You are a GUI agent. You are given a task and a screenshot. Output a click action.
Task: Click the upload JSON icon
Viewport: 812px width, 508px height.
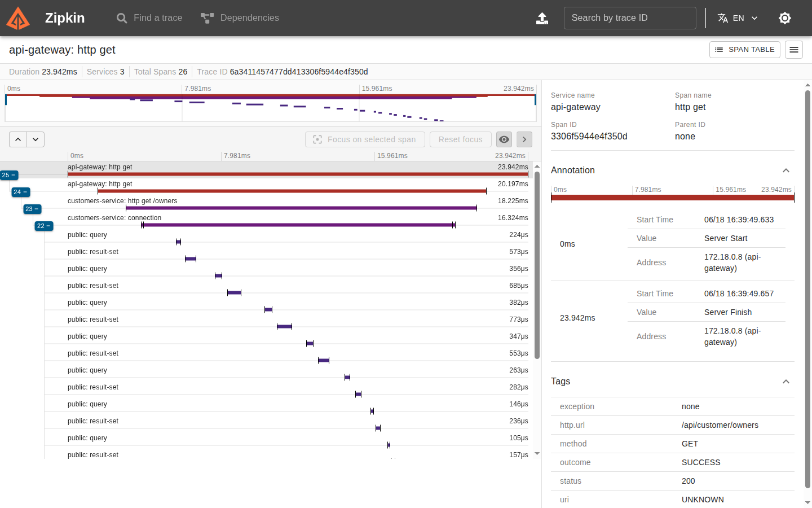[542, 18]
